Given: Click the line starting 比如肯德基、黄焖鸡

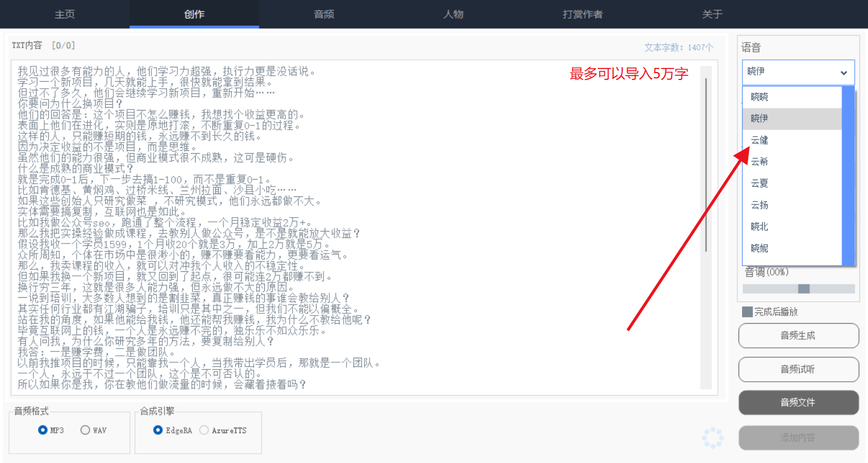Looking at the screenshot, I should (x=158, y=191).
